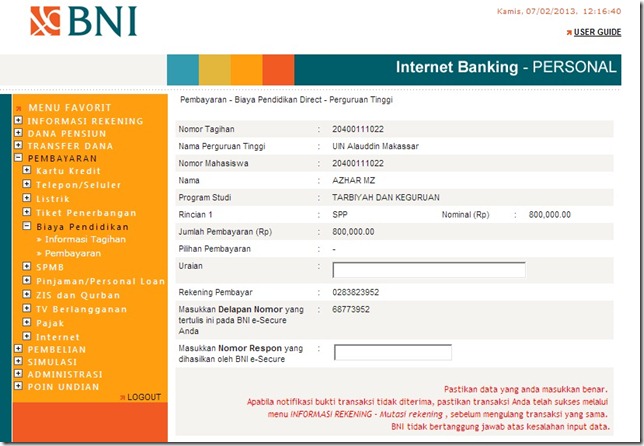The image size is (644, 446).
Task: Focus the Nomor Respon input field
Action: pyautogui.click(x=393, y=352)
